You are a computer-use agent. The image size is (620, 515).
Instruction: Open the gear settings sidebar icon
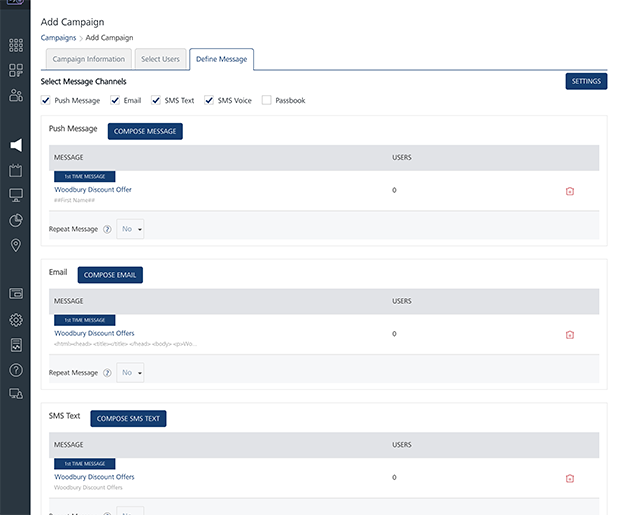pos(16,320)
